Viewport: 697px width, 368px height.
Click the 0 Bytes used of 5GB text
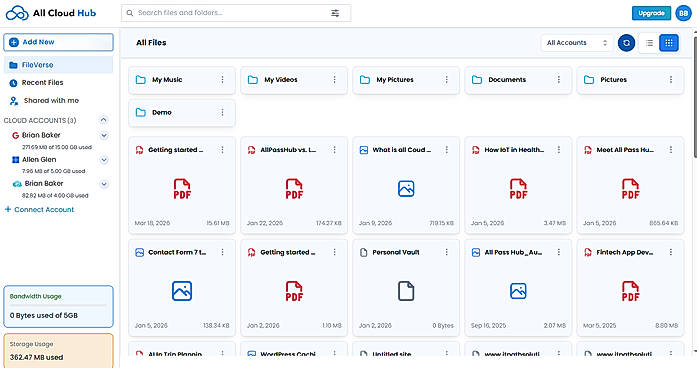[x=44, y=316]
